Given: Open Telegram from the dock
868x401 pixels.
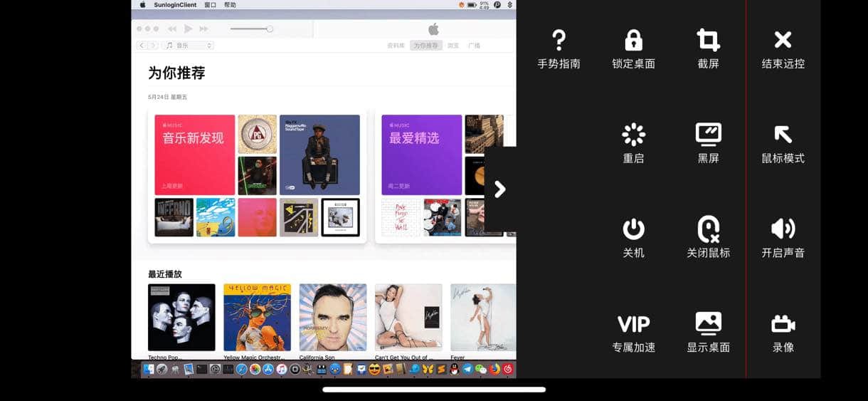Looking at the screenshot, I should (x=467, y=369).
